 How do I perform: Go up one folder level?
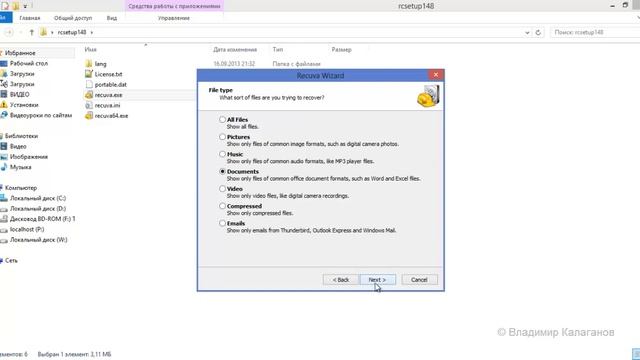point(31,32)
